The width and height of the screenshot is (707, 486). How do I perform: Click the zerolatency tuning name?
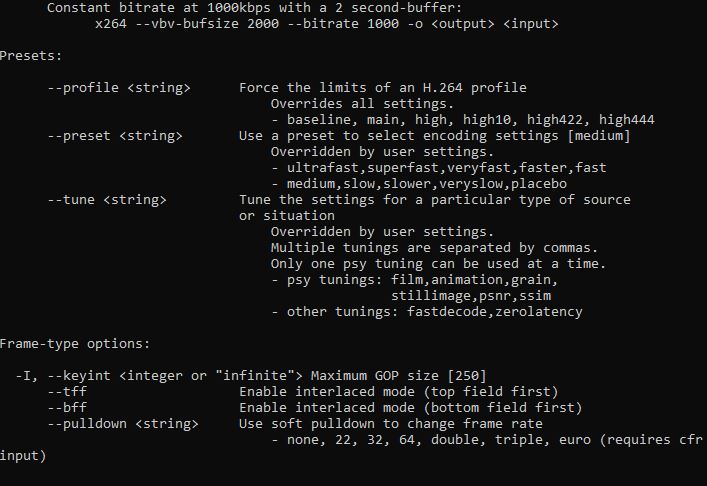pyautogui.click(x=539, y=312)
